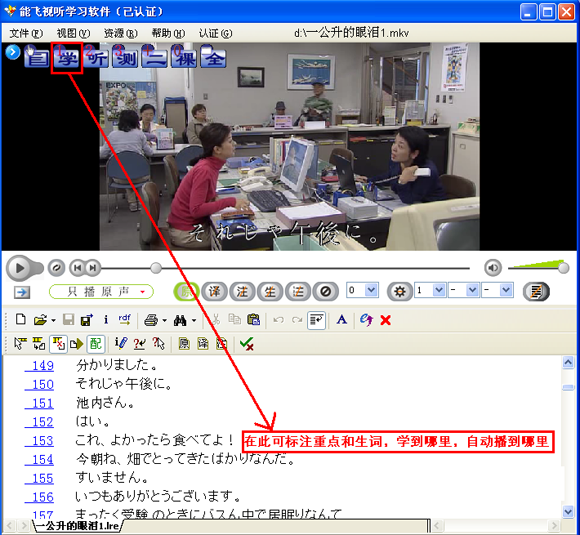Toggle the ⊘ disable round button
The height and width of the screenshot is (535, 580).
326,292
